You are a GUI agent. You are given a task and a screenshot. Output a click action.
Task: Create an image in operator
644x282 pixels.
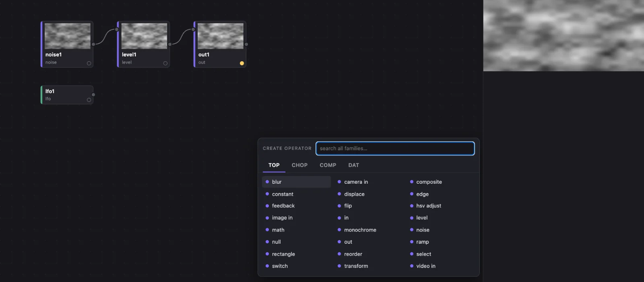(x=296, y=218)
